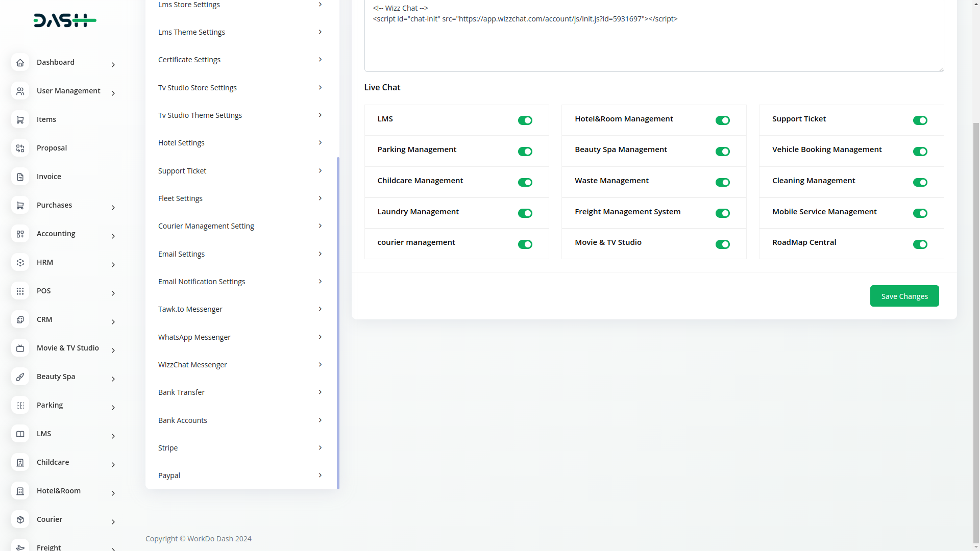Expand HRM submenu arrow
The image size is (980, 551).
pyautogui.click(x=113, y=265)
